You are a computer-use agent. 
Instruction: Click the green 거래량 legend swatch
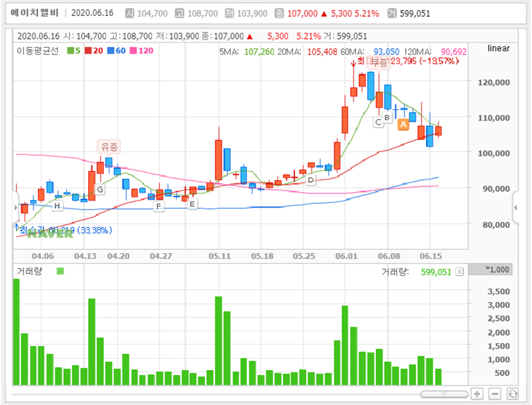point(60,271)
